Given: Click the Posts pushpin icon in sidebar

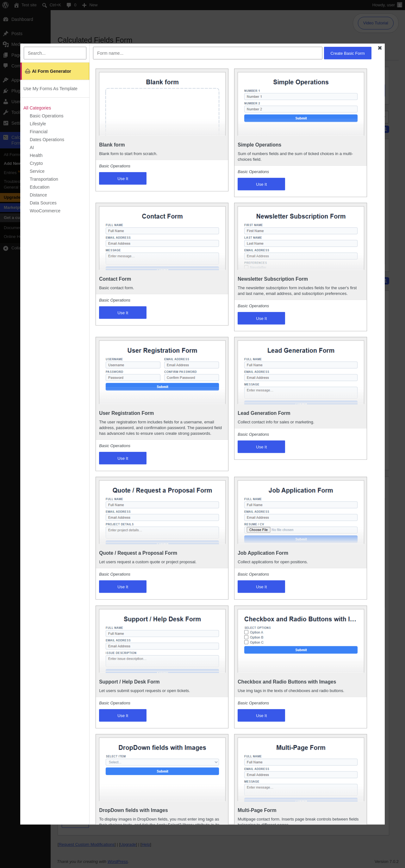Looking at the screenshot, I should (x=6, y=33).
